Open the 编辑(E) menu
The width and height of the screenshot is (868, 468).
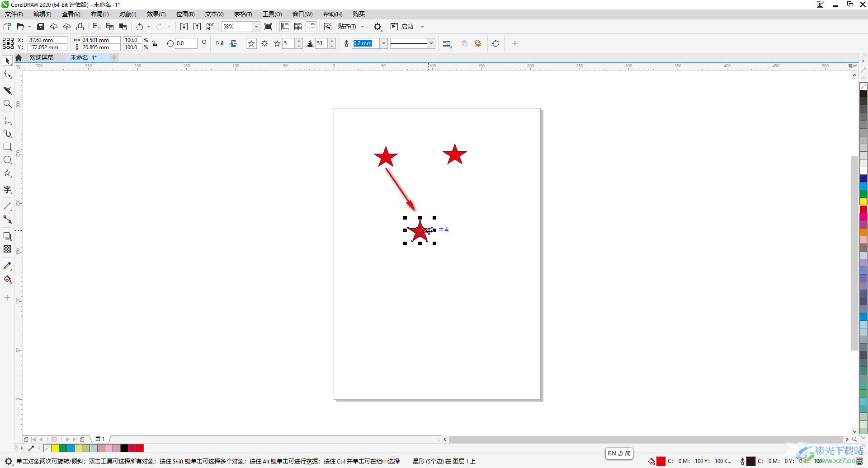[42, 14]
